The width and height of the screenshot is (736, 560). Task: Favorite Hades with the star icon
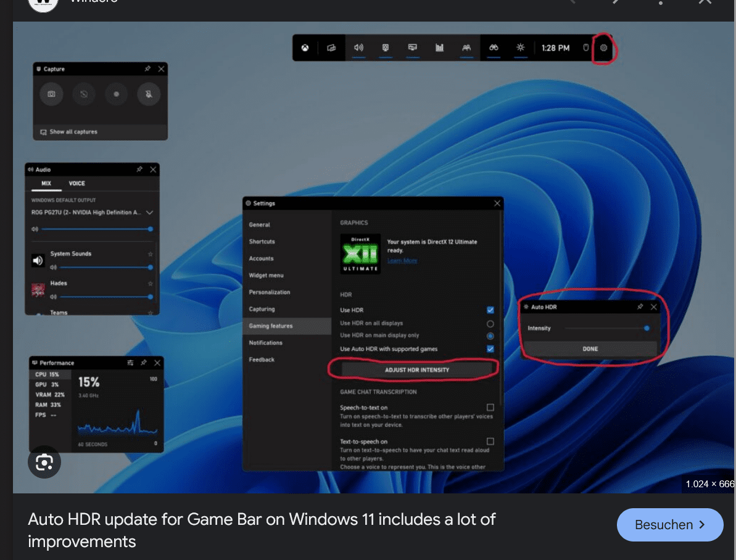tap(151, 284)
